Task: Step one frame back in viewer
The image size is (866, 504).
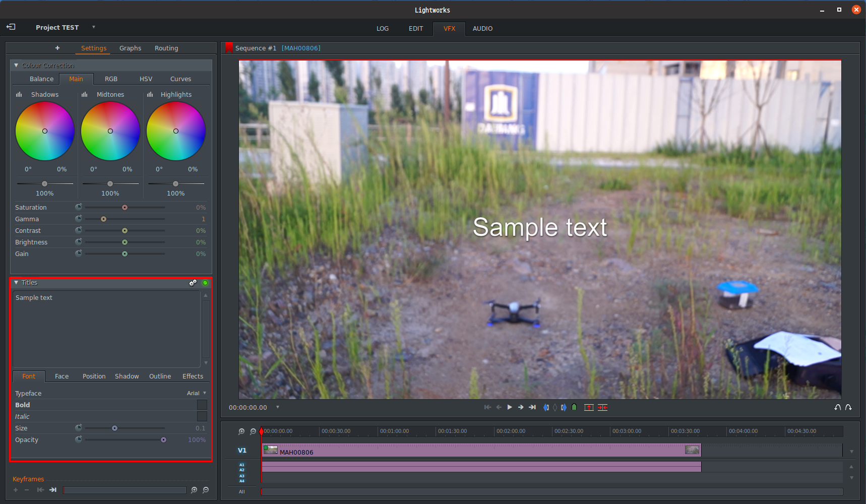Action: (x=499, y=407)
